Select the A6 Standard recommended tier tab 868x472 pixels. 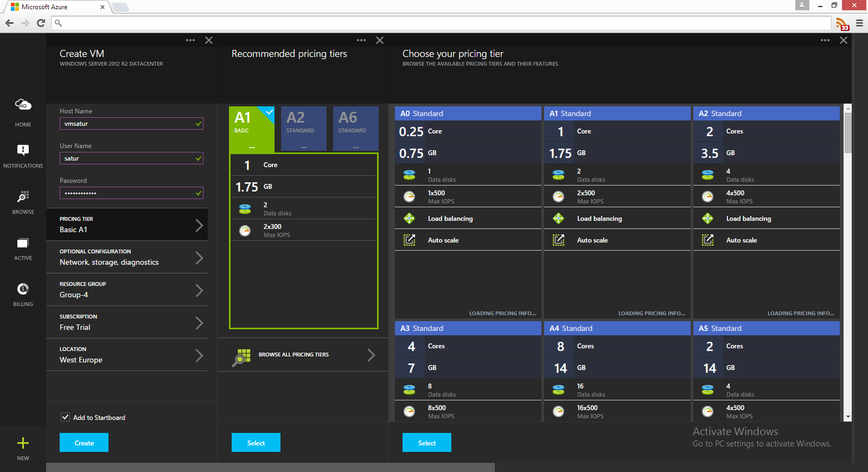356,129
